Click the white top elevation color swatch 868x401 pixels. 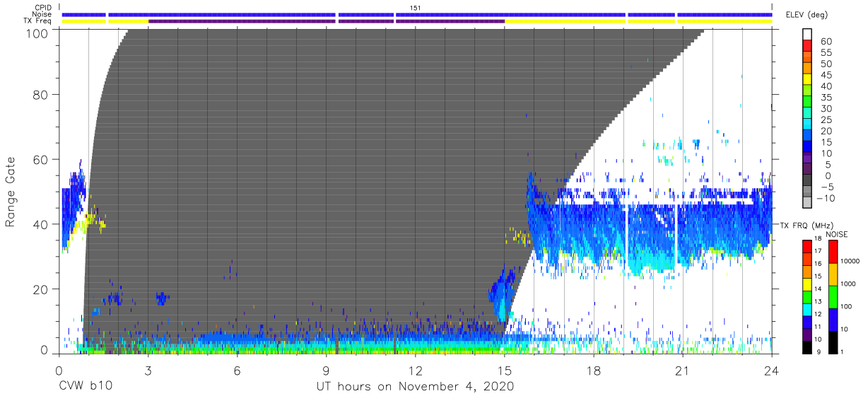pyautogui.click(x=808, y=35)
